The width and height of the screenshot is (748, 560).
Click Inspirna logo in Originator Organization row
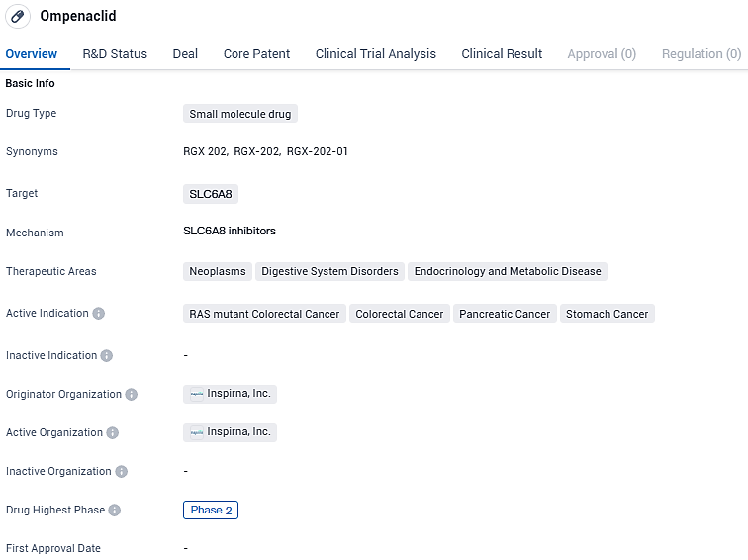197,394
